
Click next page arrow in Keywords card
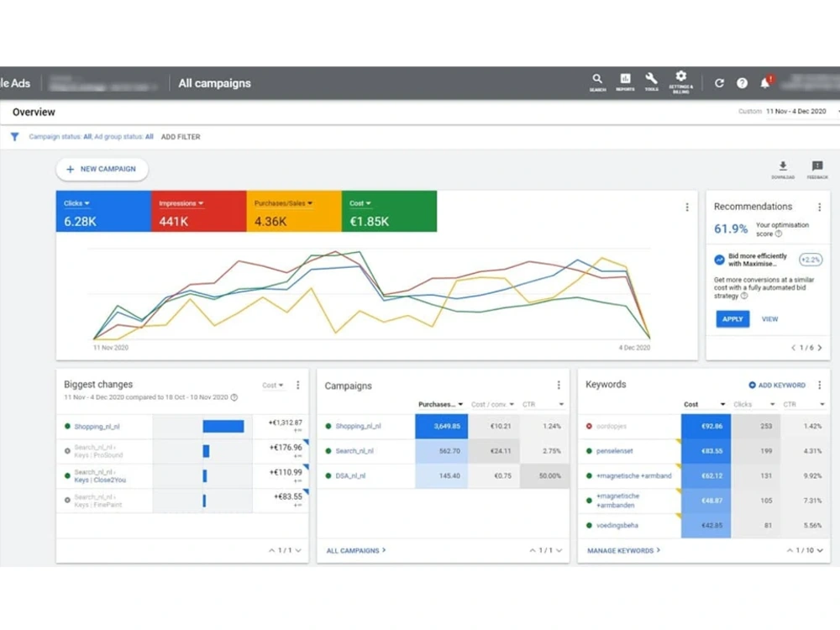[x=820, y=550]
